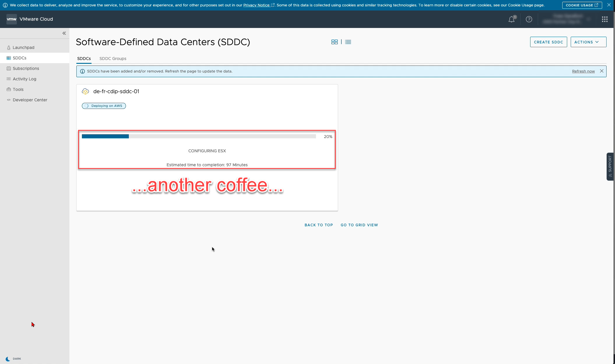Click the 20% deployment progress bar

point(199,136)
